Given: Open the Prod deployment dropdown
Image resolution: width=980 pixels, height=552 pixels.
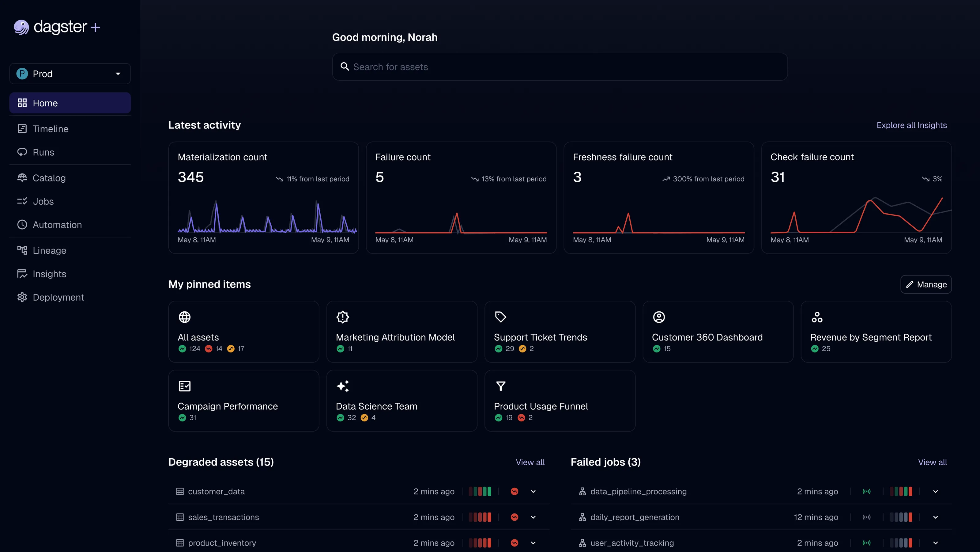Looking at the screenshot, I should (x=70, y=74).
